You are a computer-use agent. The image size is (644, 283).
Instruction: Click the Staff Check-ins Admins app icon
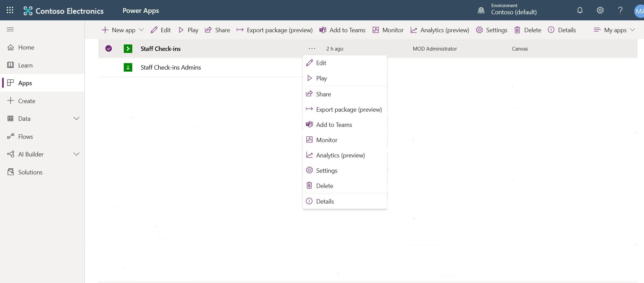point(128,67)
